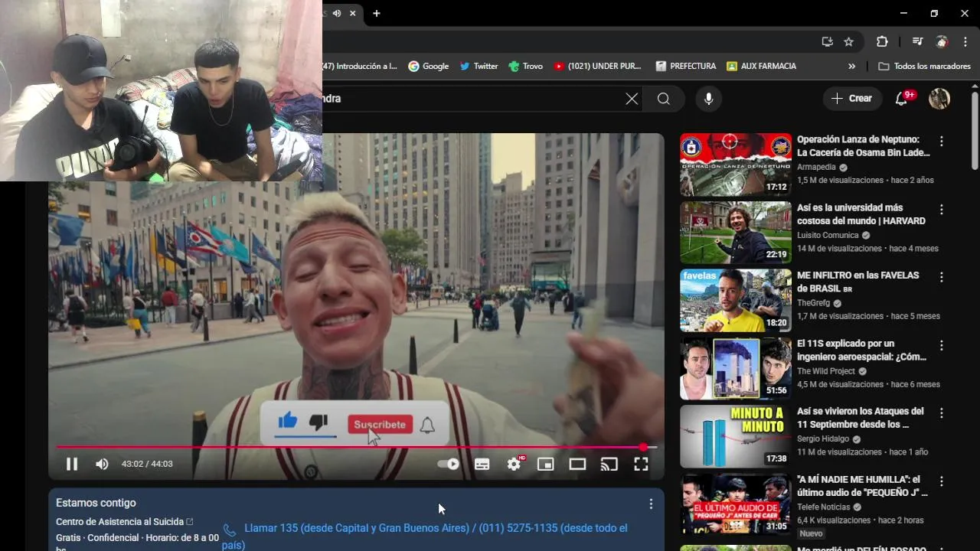Switch to theater mode
The image size is (980, 551).
point(577,464)
